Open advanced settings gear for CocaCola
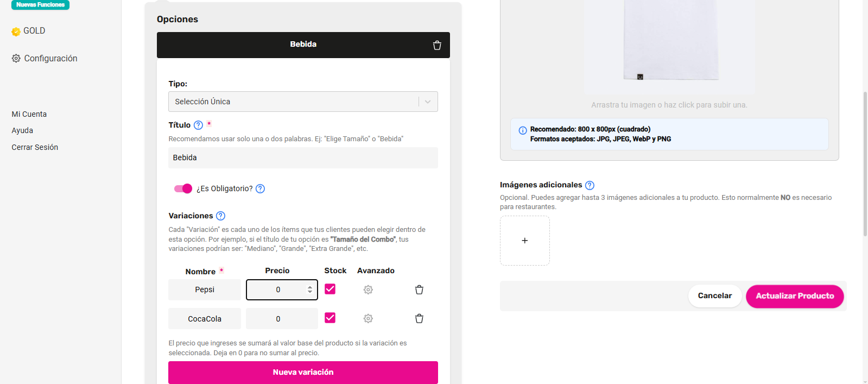Image resolution: width=868 pixels, height=384 pixels. point(368,319)
